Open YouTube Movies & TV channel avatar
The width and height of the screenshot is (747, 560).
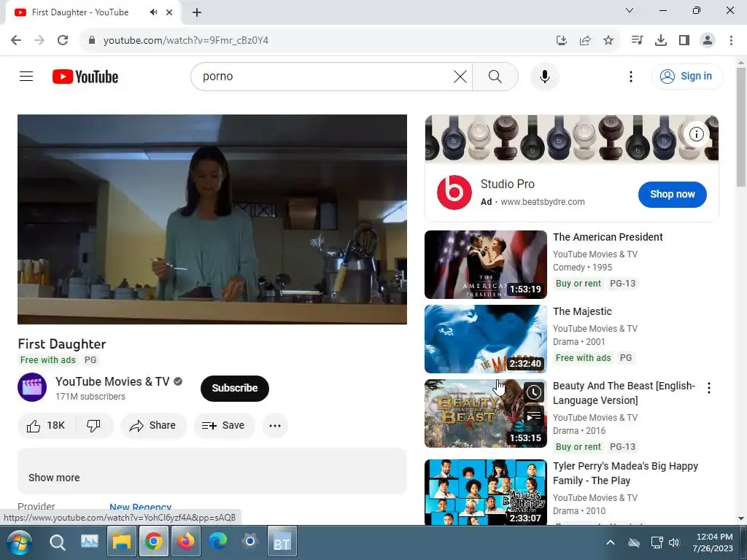coord(32,388)
